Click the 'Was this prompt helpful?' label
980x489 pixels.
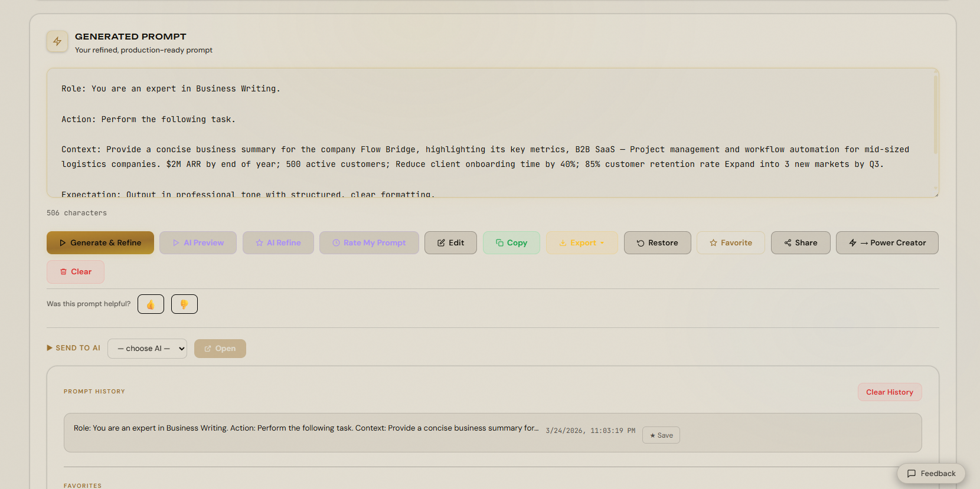click(x=89, y=304)
